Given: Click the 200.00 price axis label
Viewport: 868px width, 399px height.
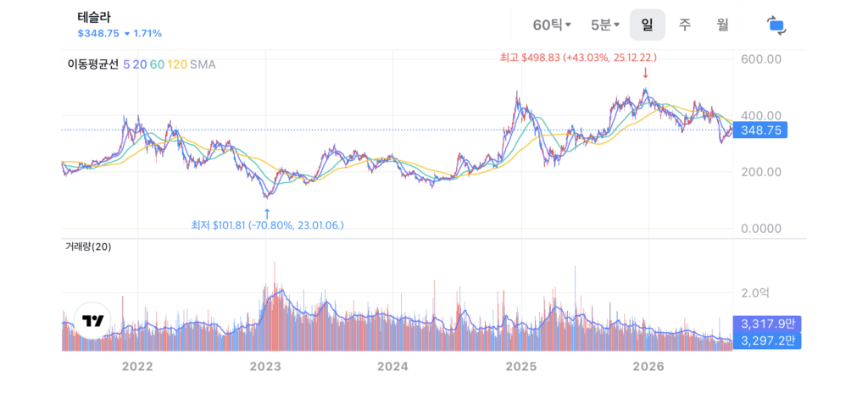Looking at the screenshot, I should coord(760,172).
